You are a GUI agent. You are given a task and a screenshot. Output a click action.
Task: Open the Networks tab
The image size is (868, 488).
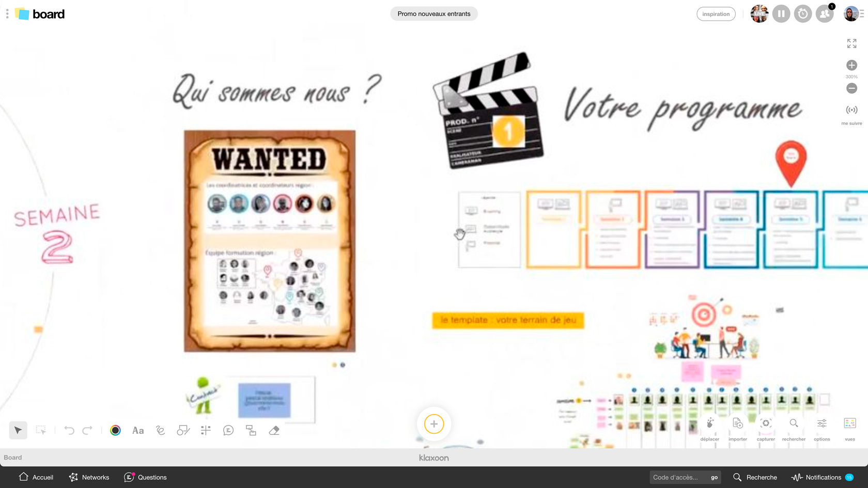click(89, 477)
